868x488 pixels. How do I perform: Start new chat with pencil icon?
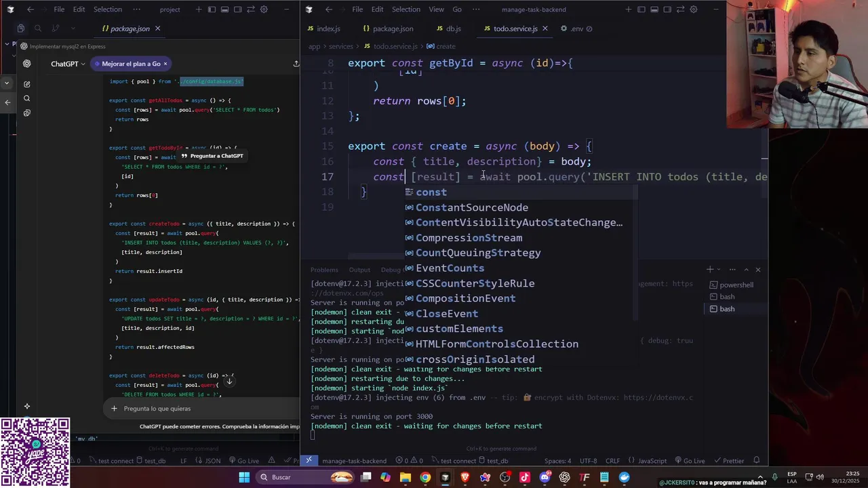(26, 84)
